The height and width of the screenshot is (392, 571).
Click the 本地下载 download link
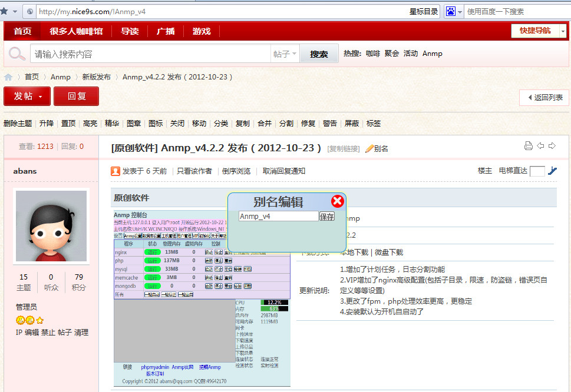(x=354, y=253)
